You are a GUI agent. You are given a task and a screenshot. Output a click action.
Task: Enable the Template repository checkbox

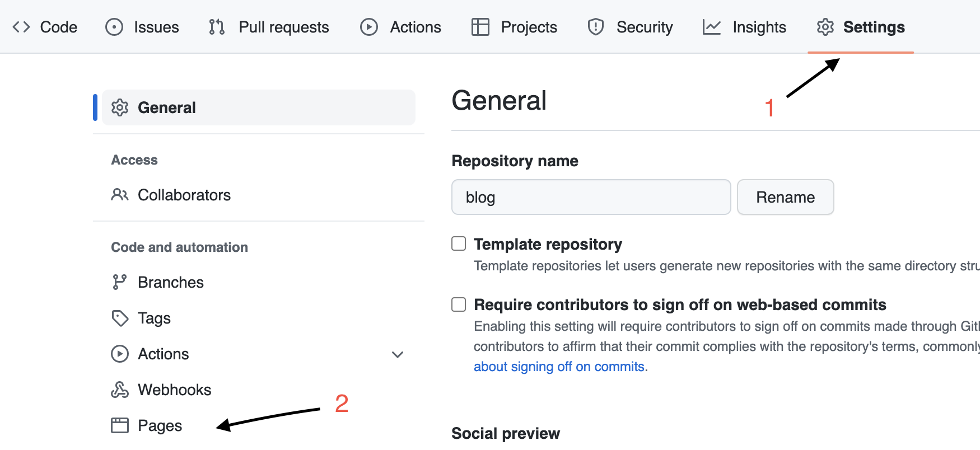(x=459, y=243)
